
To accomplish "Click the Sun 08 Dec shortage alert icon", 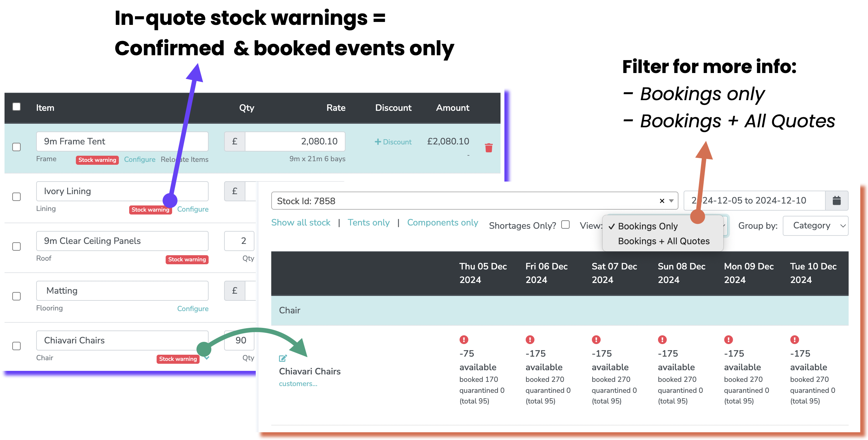I will [662, 340].
